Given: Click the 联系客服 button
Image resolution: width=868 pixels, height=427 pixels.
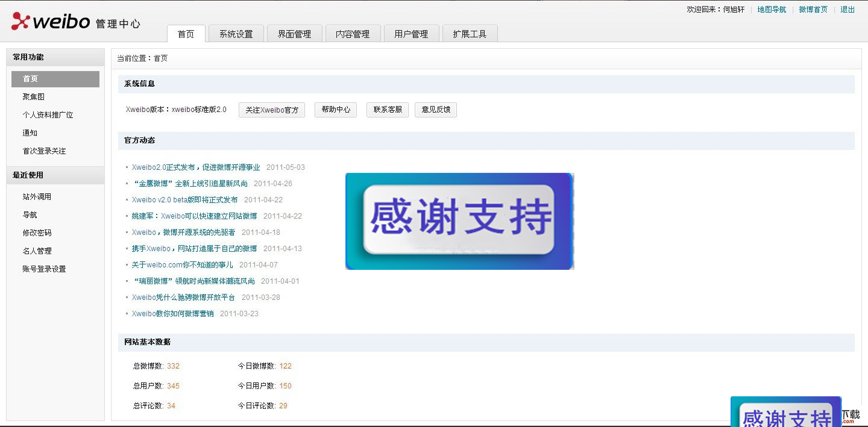Looking at the screenshot, I should coord(388,110).
